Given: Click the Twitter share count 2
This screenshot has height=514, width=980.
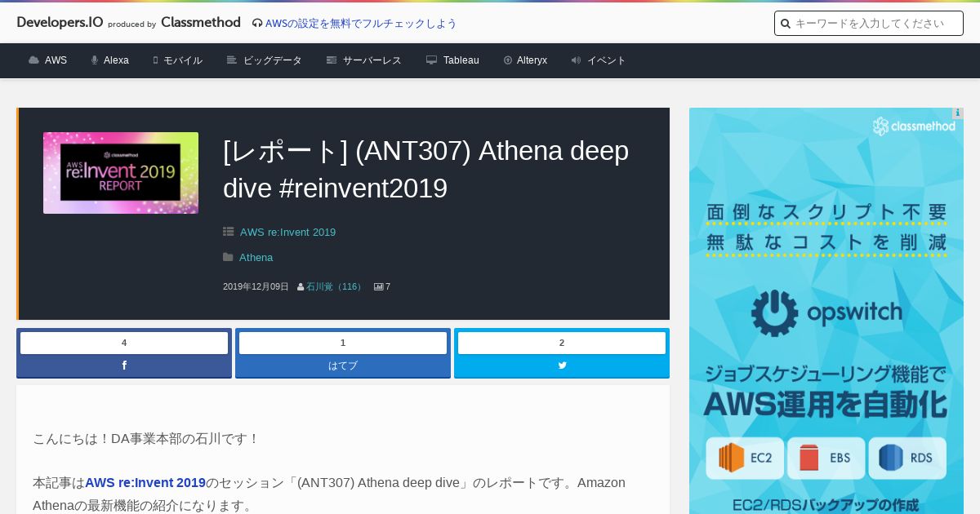Looking at the screenshot, I should [562, 343].
